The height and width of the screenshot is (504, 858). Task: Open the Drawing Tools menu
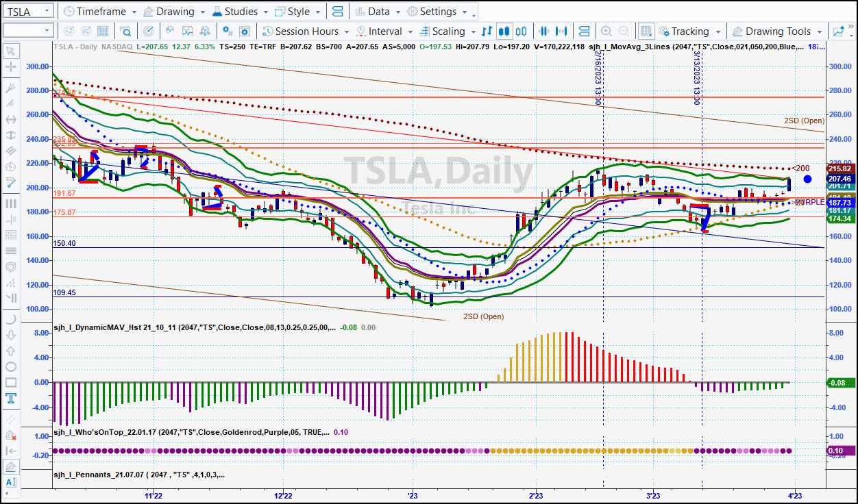pos(778,31)
